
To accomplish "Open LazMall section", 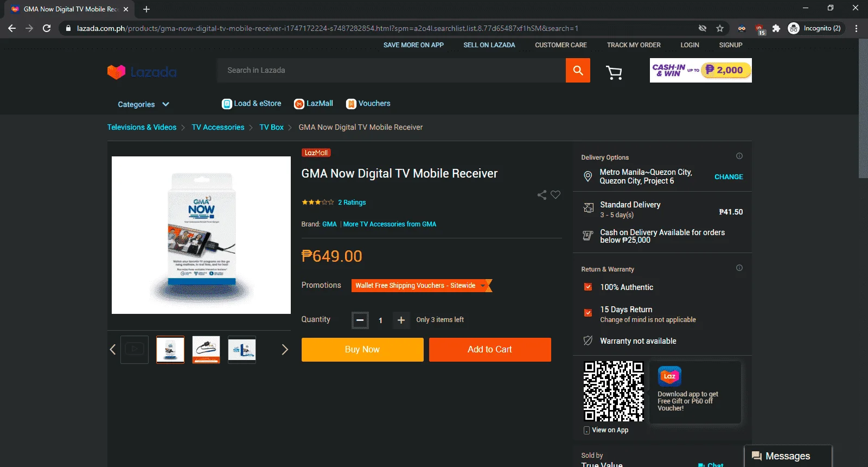I will pyautogui.click(x=314, y=104).
